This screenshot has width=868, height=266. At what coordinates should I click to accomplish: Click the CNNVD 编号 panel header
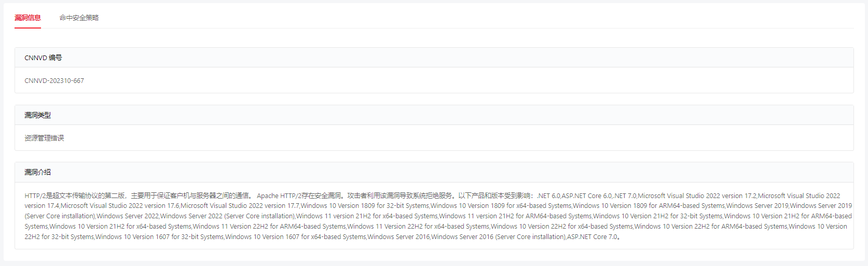[x=434, y=58]
